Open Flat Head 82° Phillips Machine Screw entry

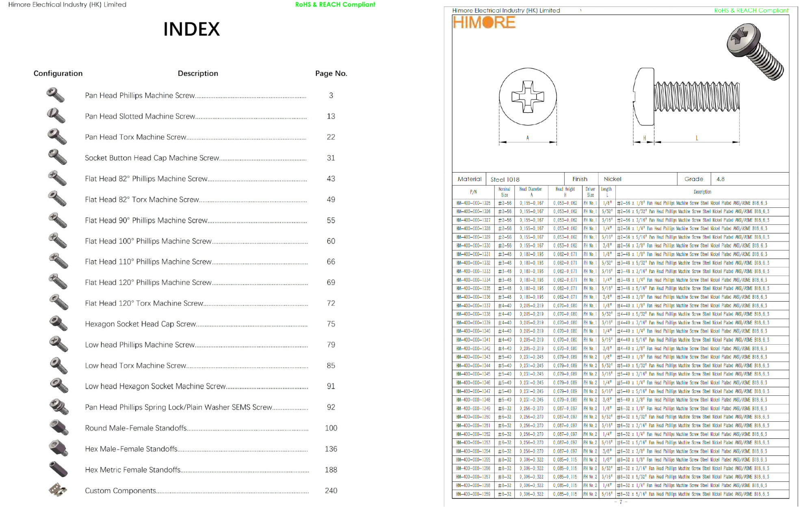[146, 179]
